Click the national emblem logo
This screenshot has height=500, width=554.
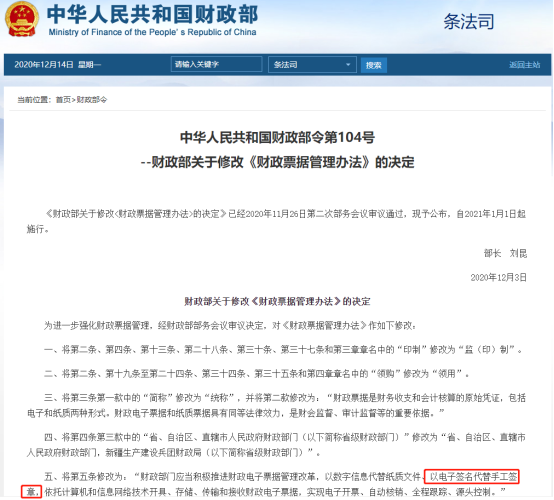tap(21, 19)
